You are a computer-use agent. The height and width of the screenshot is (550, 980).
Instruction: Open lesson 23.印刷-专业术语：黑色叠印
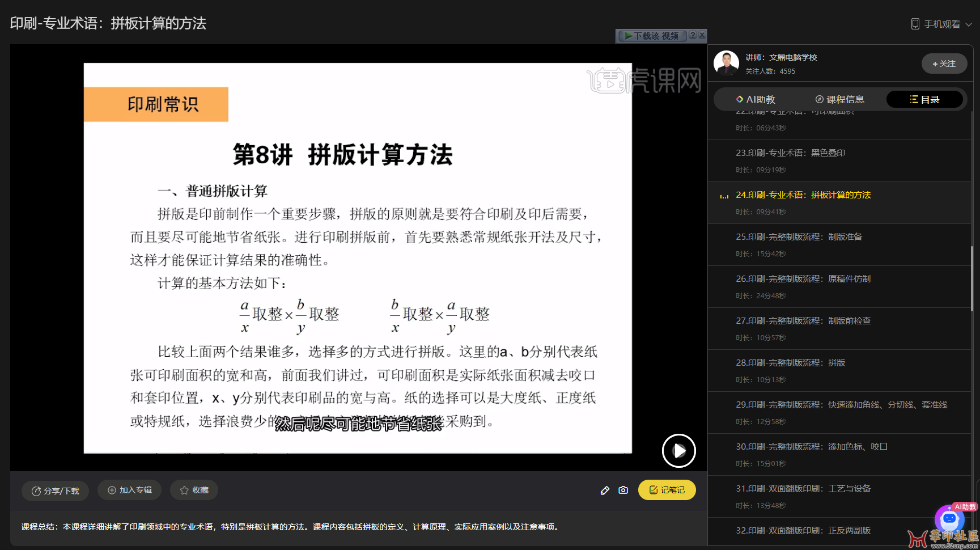click(840, 160)
